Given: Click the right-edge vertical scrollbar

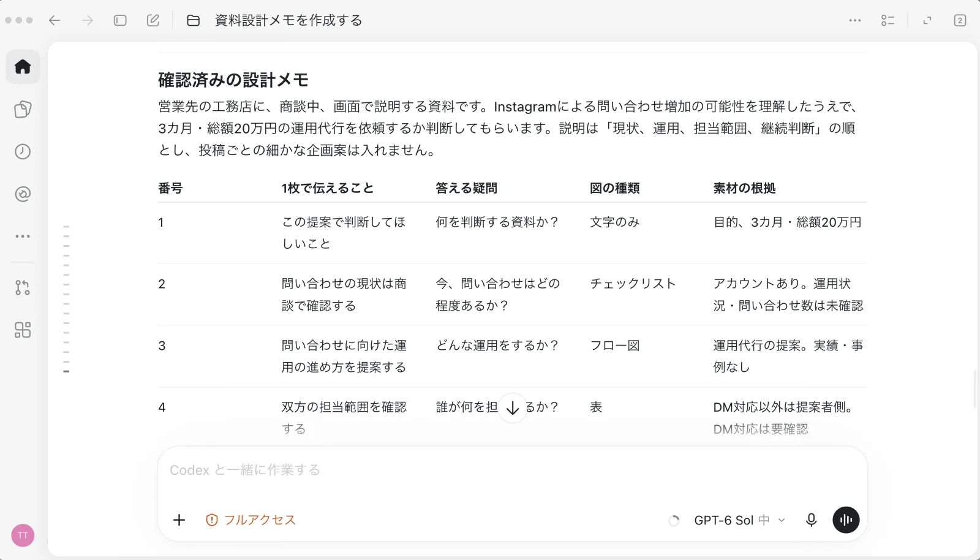Looking at the screenshot, I should pos(974,390).
